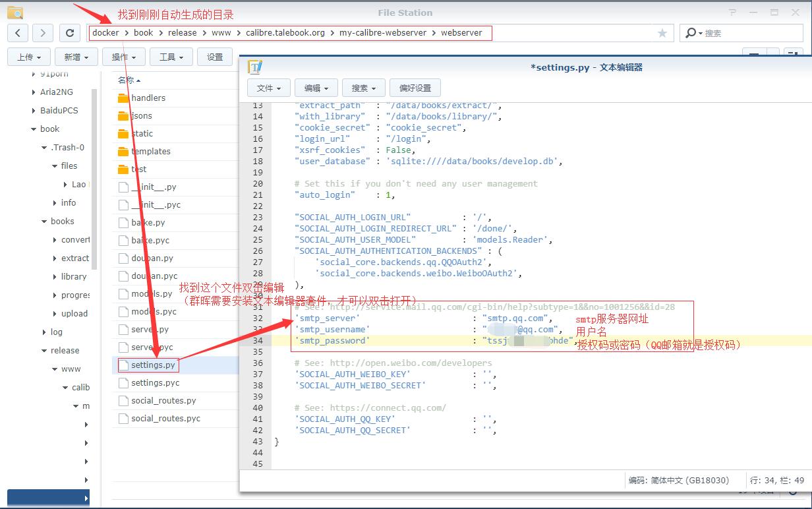This screenshot has height=509, width=812.
Task: Click the search magnifier icon
Action: coord(691,33)
